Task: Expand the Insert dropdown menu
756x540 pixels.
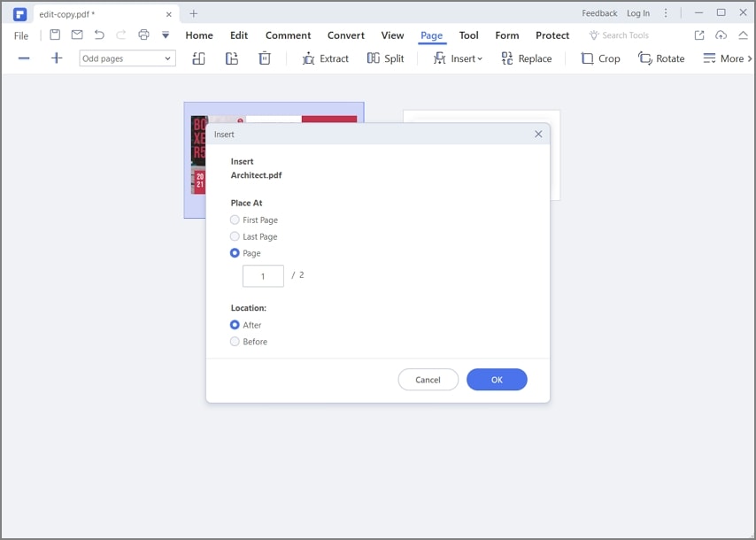Action: click(x=458, y=58)
